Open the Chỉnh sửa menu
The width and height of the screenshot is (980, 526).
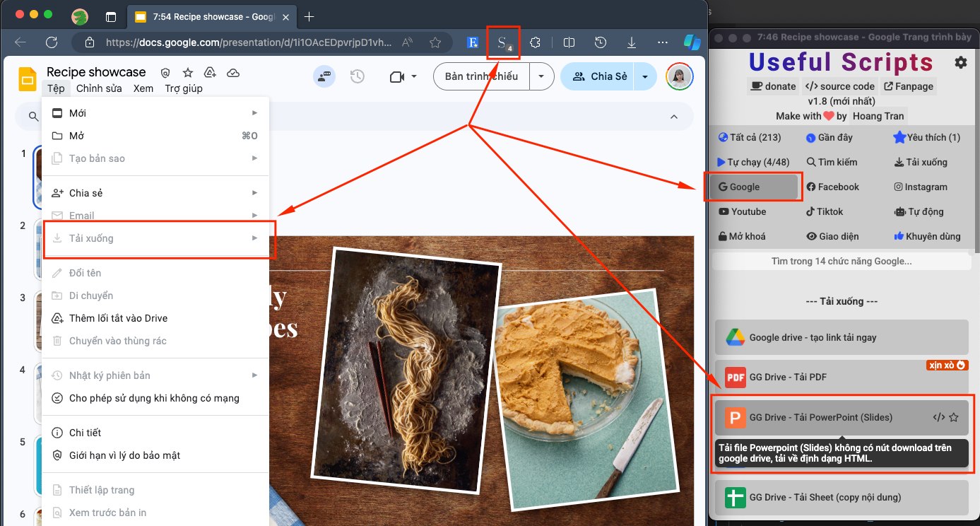tap(99, 88)
